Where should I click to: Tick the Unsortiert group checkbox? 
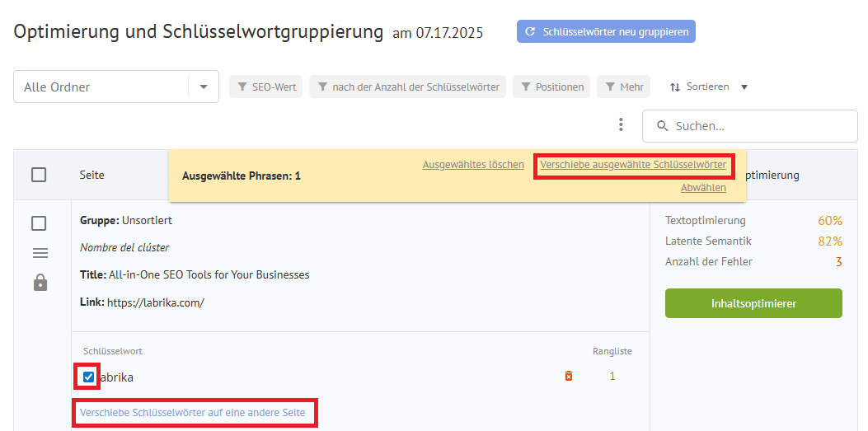click(x=39, y=223)
